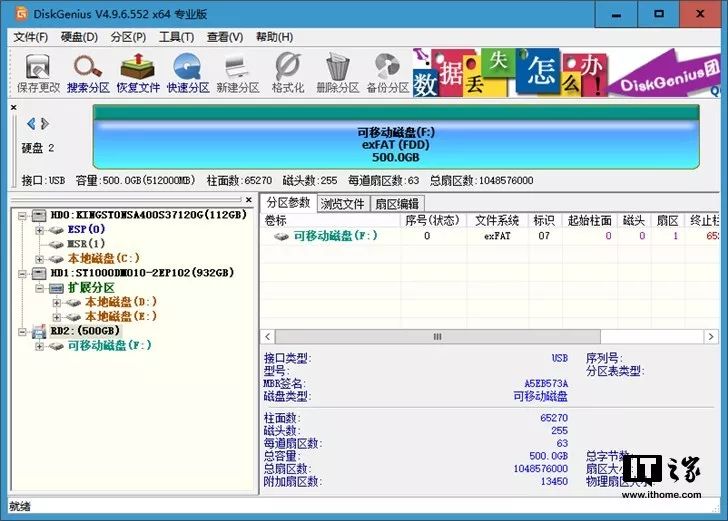This screenshot has height=521, width=728.
Task: Open the 工具(T) menu
Action: tap(176, 37)
